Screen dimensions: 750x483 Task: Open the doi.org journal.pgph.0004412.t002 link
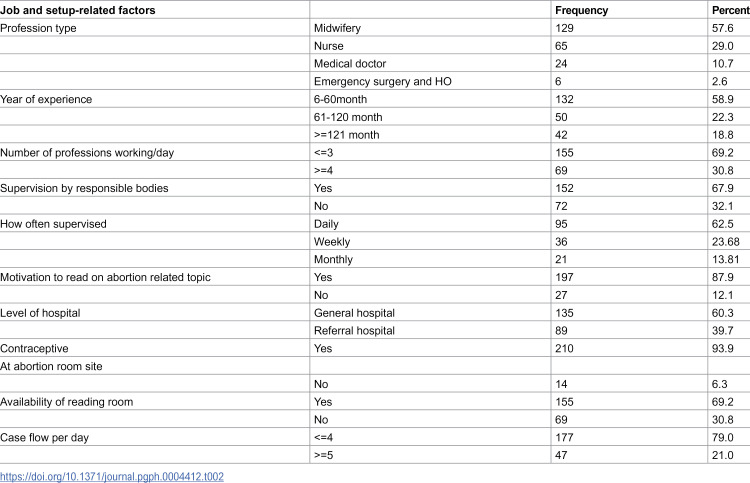tap(112, 476)
